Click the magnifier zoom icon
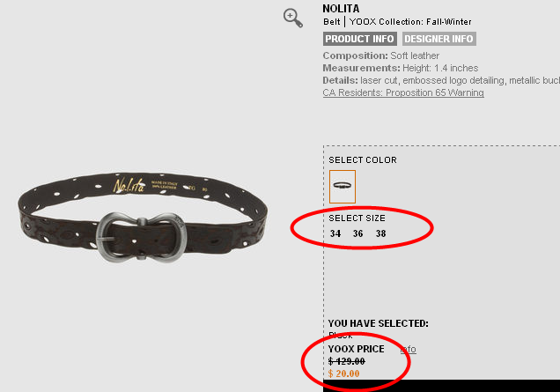Screen dimensions: 560x392 293,18
